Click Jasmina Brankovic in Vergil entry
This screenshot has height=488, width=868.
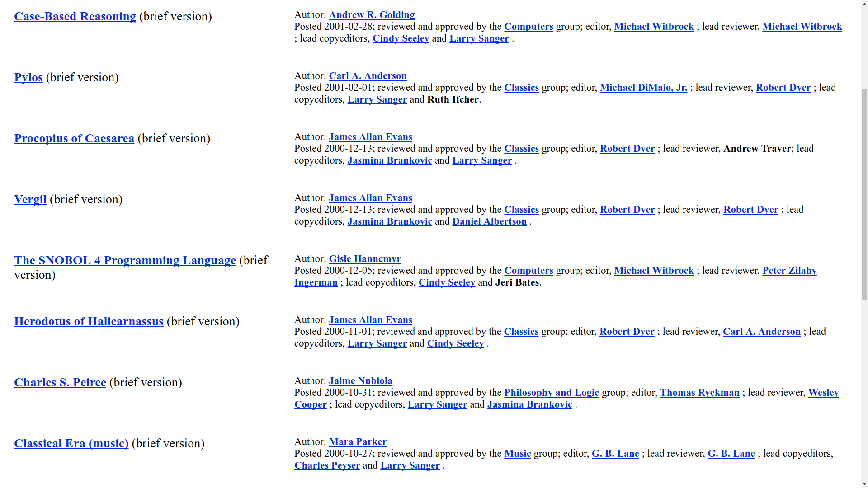tap(390, 221)
